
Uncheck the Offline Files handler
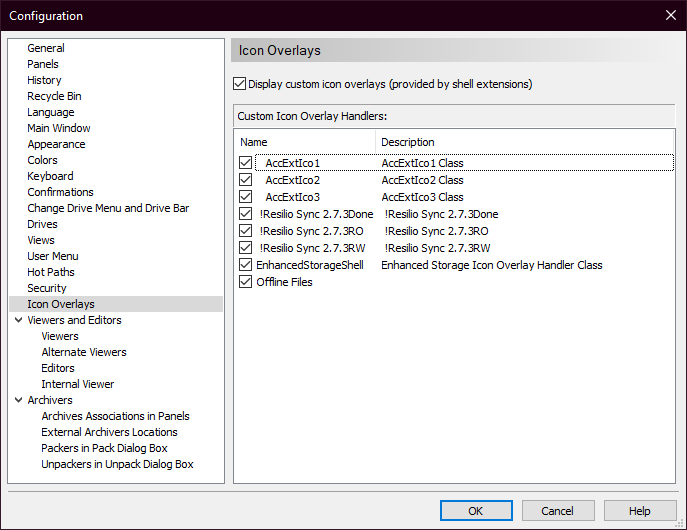click(246, 282)
